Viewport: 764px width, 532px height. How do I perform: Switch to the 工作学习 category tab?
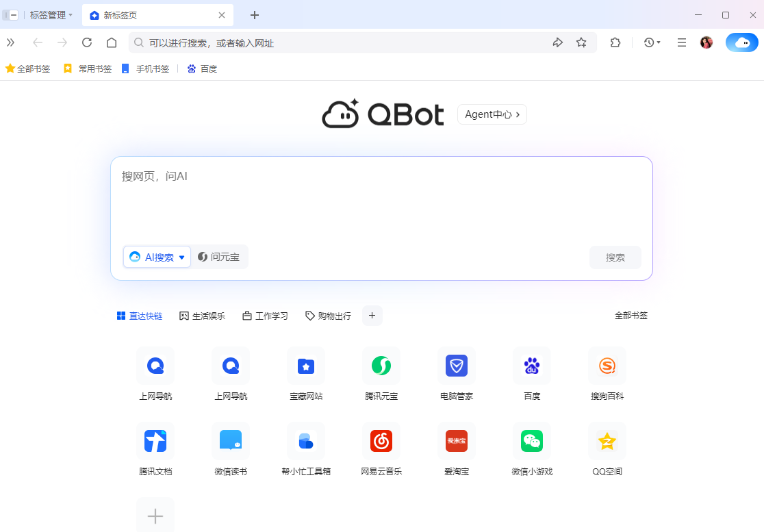(265, 316)
